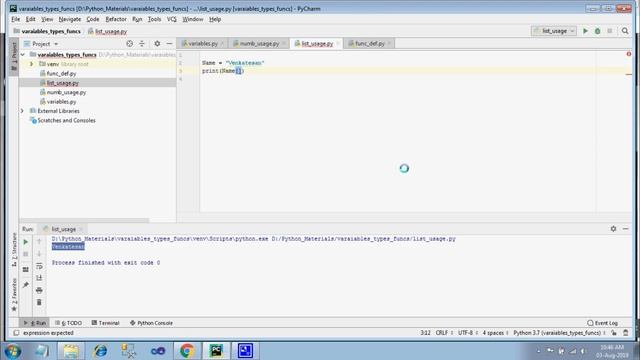Open Windows Start menu
The image size is (640, 360).
coord(13,351)
